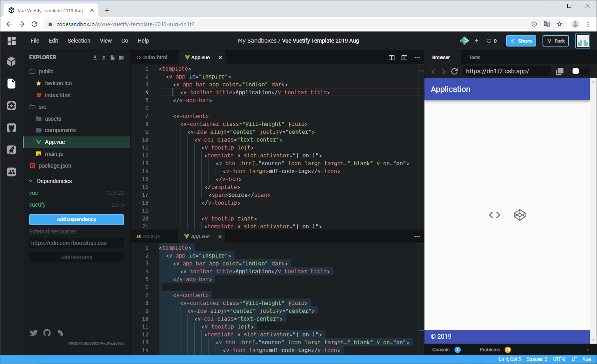Open the bottom editor's more options ellipsis
The image size is (597, 364).
[x=417, y=237]
